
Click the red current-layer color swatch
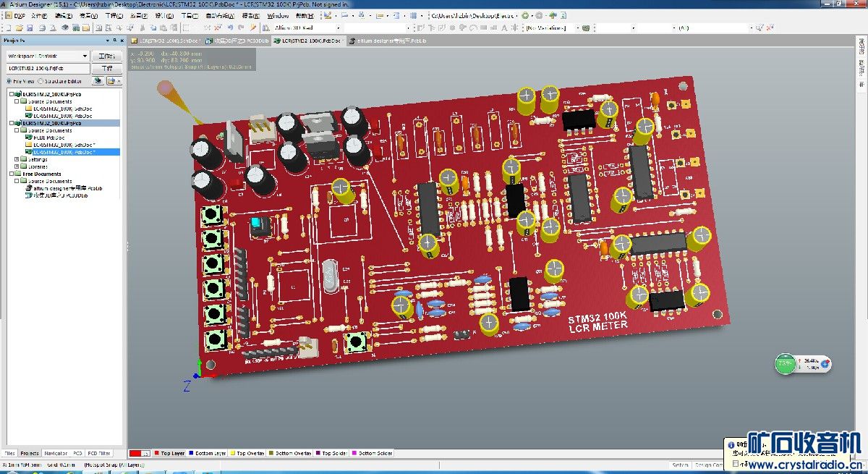click(x=135, y=454)
